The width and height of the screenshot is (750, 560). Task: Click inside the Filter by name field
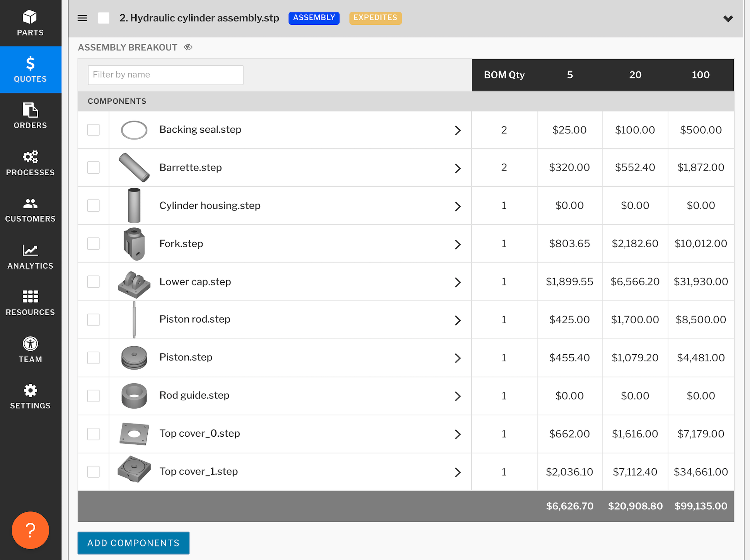pyautogui.click(x=165, y=75)
